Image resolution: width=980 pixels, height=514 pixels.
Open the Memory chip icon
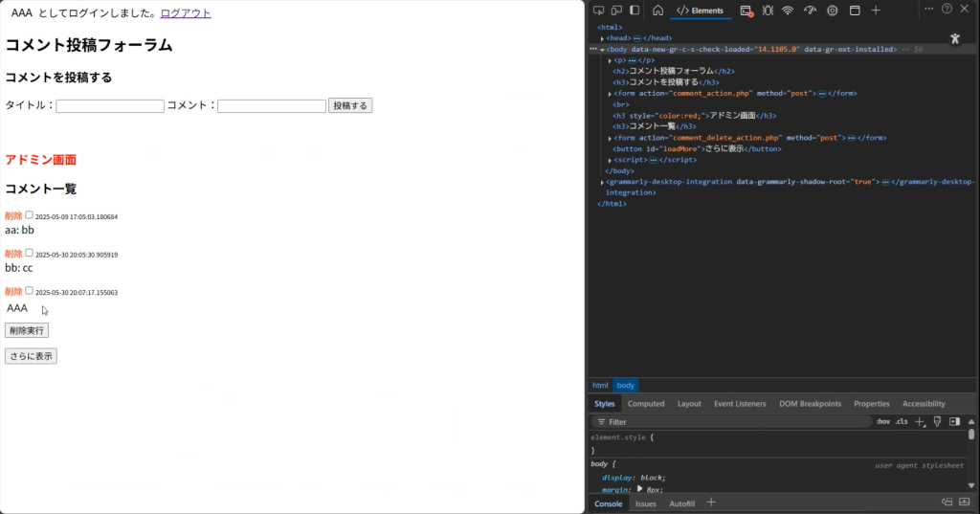tap(832, 10)
